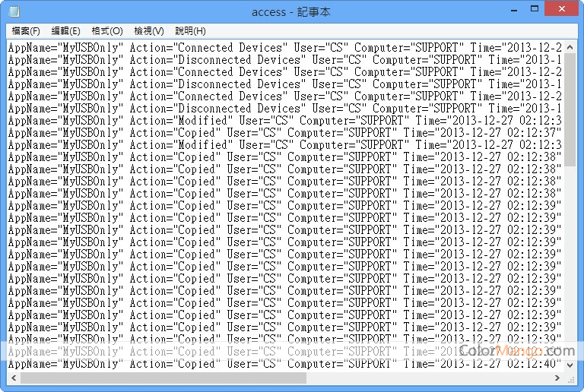Open the 編輯(E) menu
Viewport: 584px width, 392px height.
pyautogui.click(x=65, y=31)
